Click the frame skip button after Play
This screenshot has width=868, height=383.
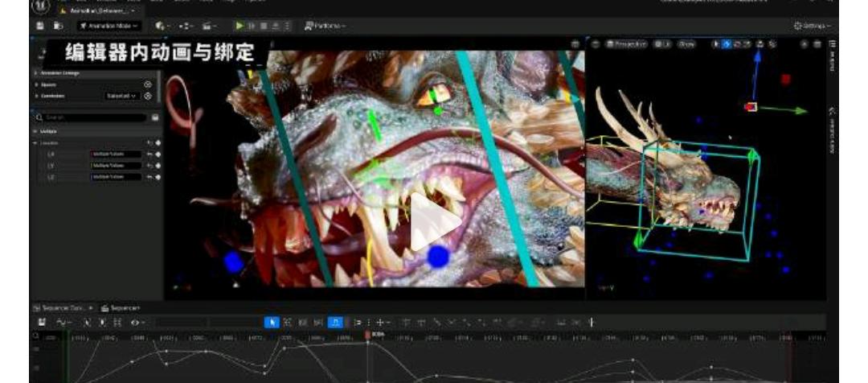252,26
